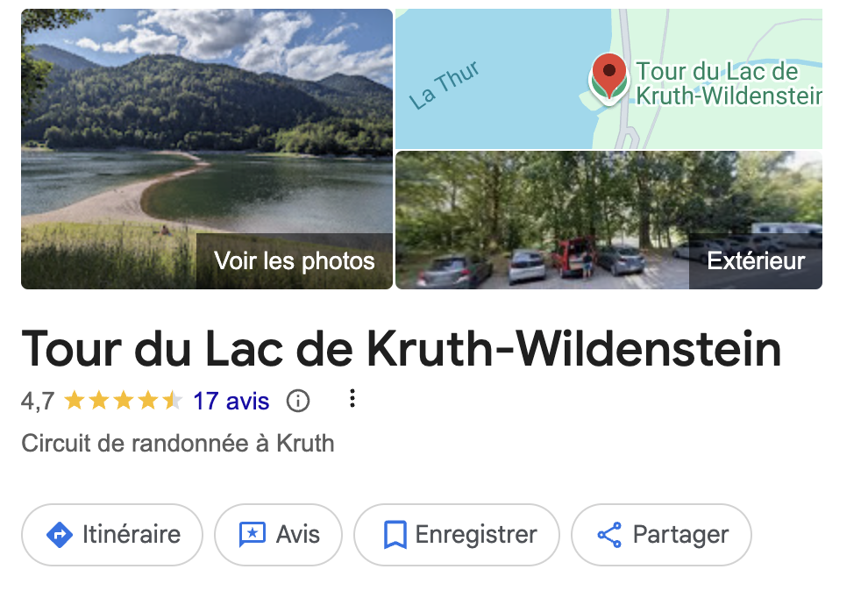Click the map label Tour du Lac de Kruth-Wildenstein
This screenshot has height=605, width=868.
tap(729, 83)
